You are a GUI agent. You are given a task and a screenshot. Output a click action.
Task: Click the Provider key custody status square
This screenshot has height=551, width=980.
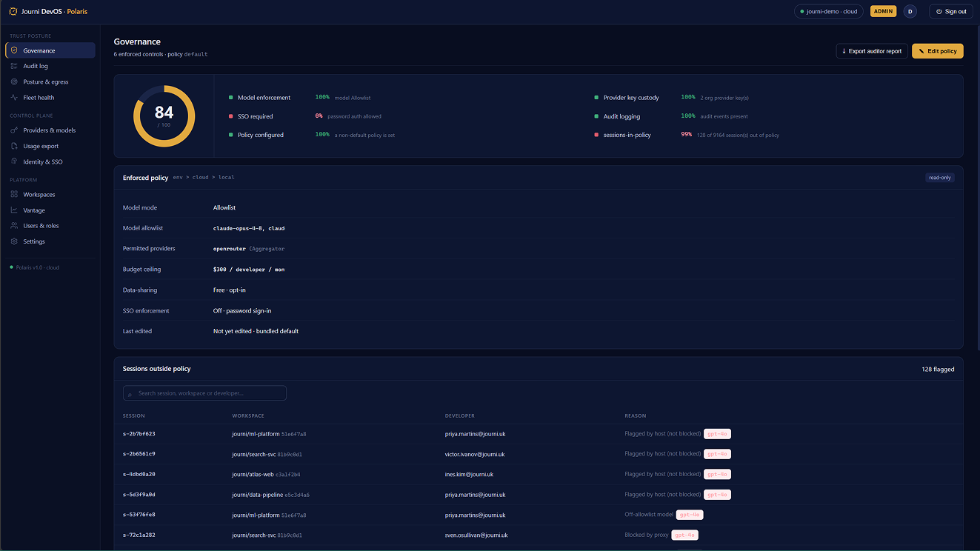[596, 98]
